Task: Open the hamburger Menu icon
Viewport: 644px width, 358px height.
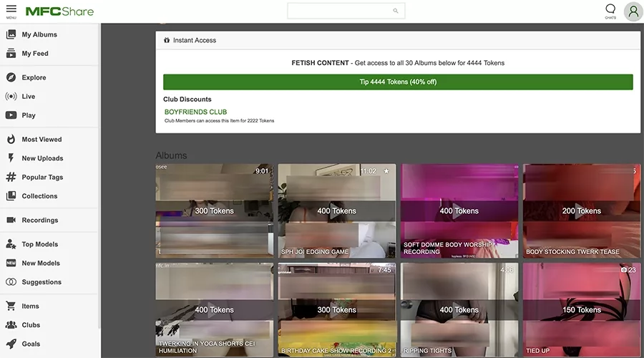Action: click(11, 10)
